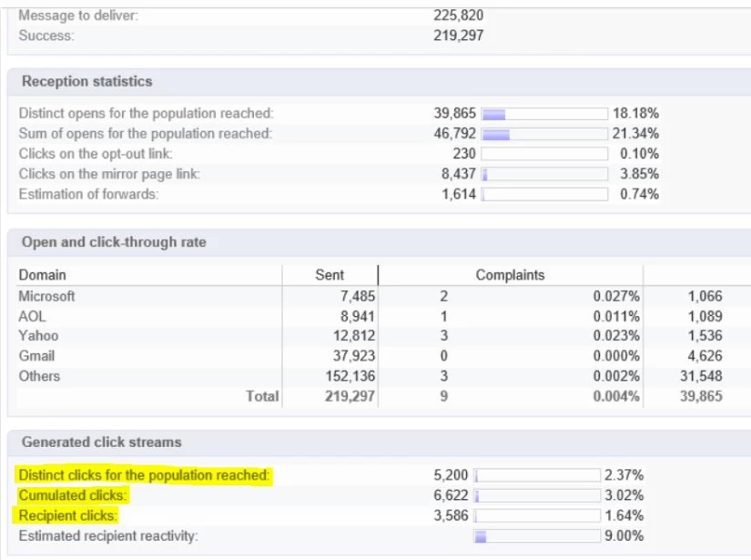This screenshot has width=751, height=560.
Task: Select Others sent value 152,136
Action: coord(350,376)
